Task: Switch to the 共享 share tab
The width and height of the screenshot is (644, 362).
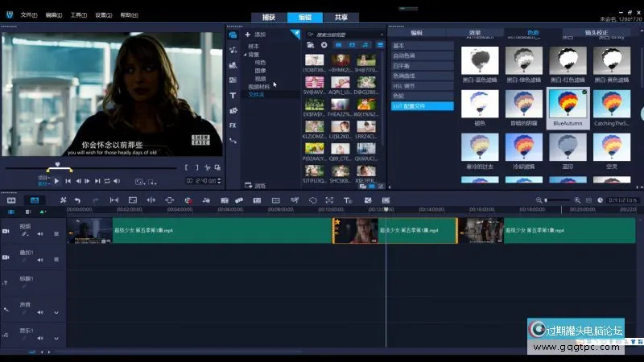Action: 341,17
